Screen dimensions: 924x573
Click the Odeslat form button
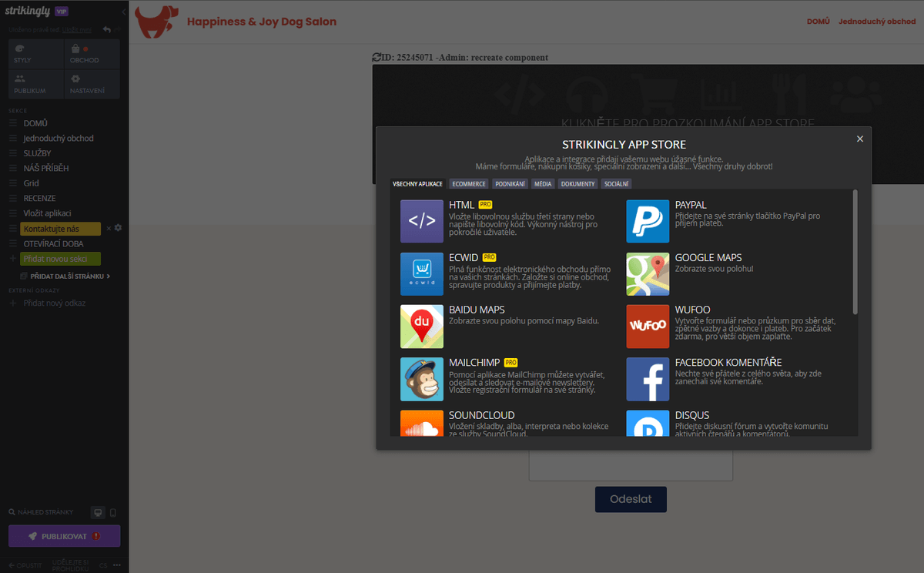pyautogui.click(x=631, y=499)
